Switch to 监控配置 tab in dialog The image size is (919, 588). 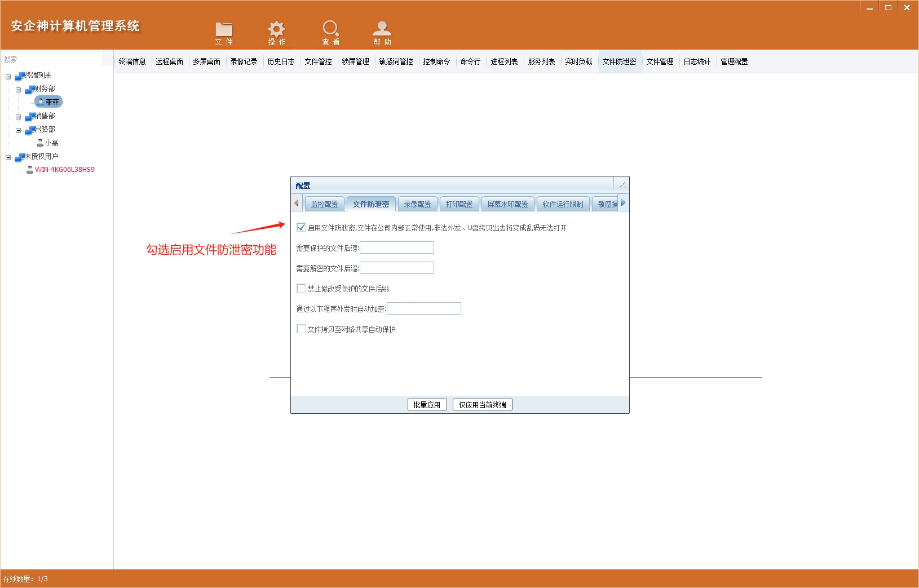tap(324, 204)
